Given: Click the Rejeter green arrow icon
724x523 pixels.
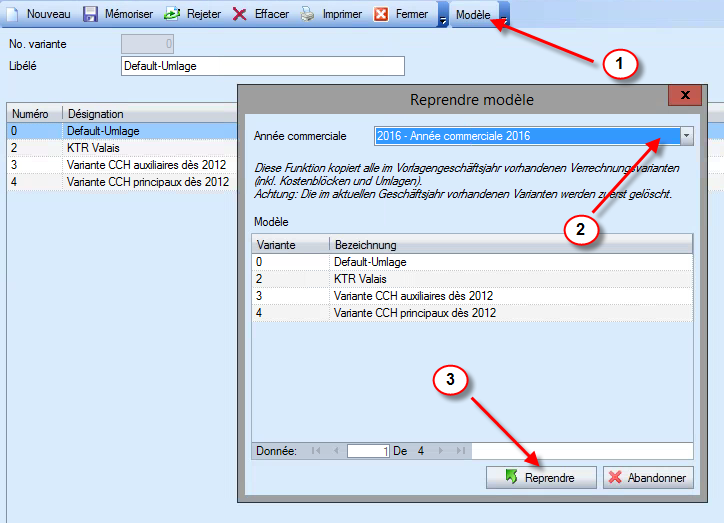Looking at the screenshot, I should point(172,14).
